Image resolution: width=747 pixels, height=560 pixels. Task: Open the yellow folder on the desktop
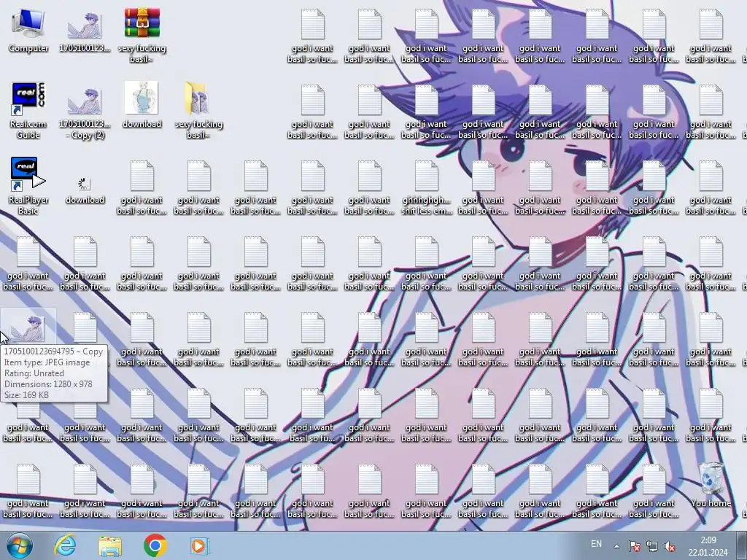[x=198, y=111]
